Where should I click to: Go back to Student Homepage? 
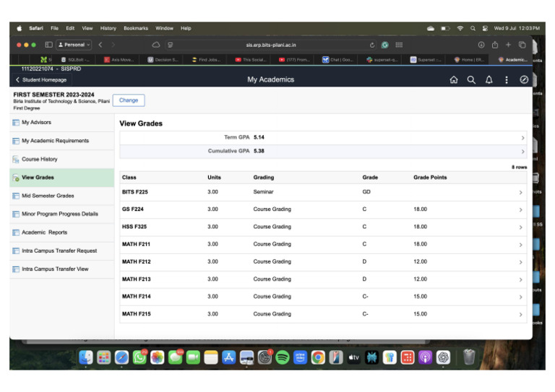click(41, 80)
